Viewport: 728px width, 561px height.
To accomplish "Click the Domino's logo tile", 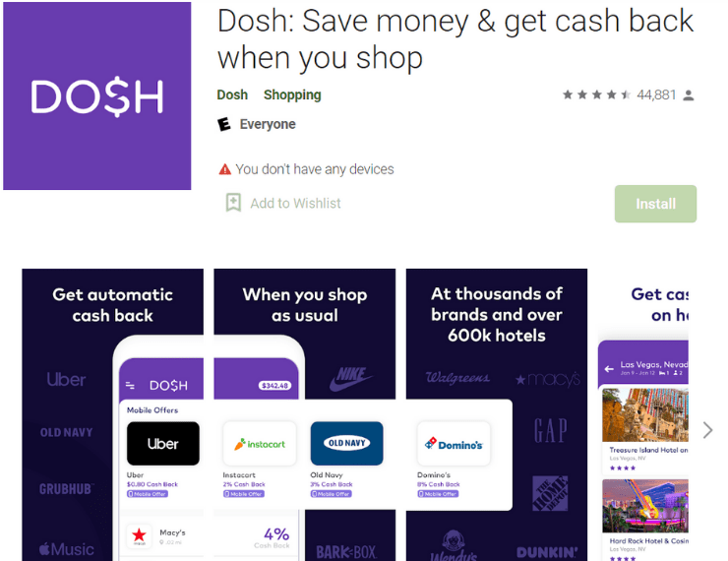I will tap(454, 444).
